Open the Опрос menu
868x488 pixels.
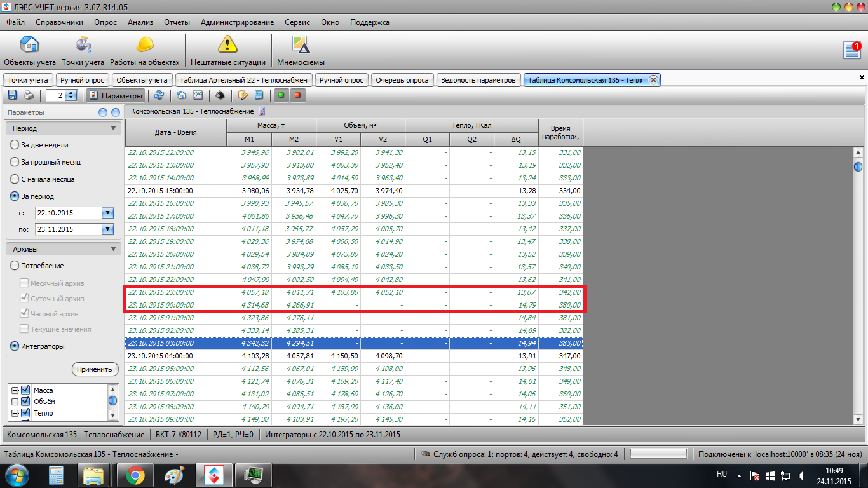point(105,22)
